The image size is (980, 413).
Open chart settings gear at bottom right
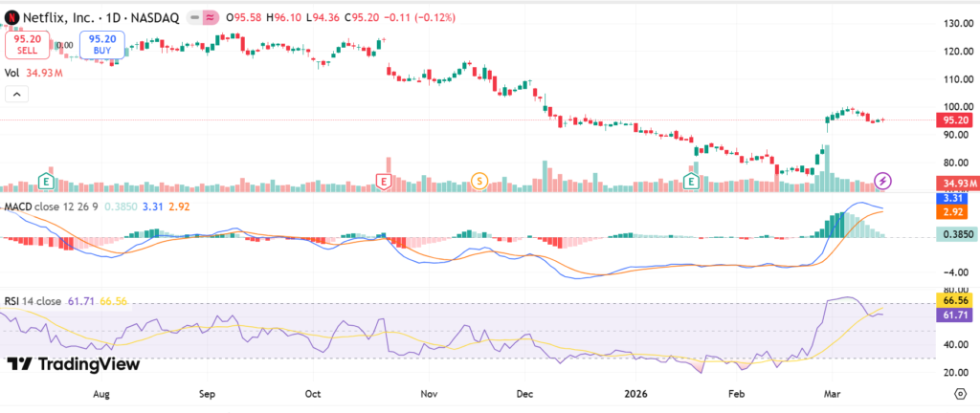[959, 393]
